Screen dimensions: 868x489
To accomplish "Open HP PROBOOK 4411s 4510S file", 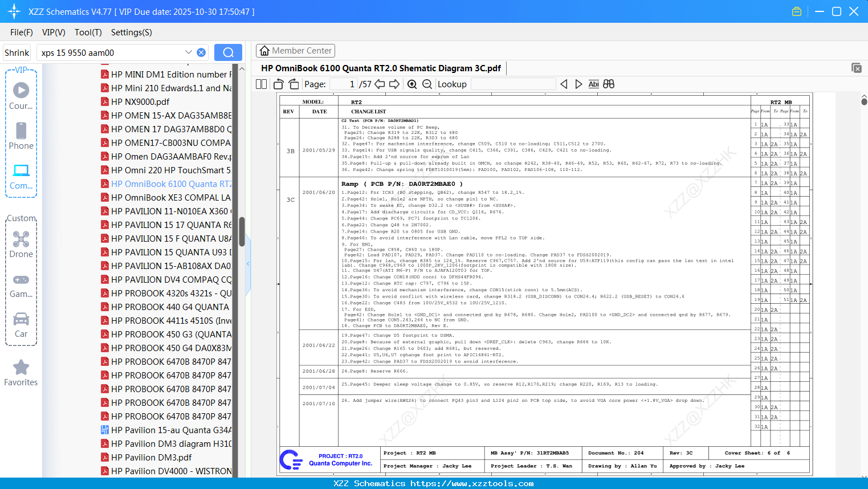I will pyautogui.click(x=166, y=321).
